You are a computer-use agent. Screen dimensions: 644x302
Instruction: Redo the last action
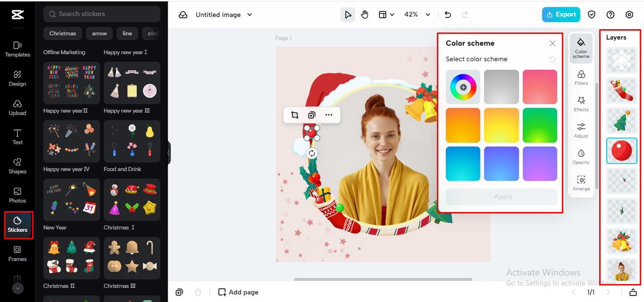pyautogui.click(x=465, y=15)
